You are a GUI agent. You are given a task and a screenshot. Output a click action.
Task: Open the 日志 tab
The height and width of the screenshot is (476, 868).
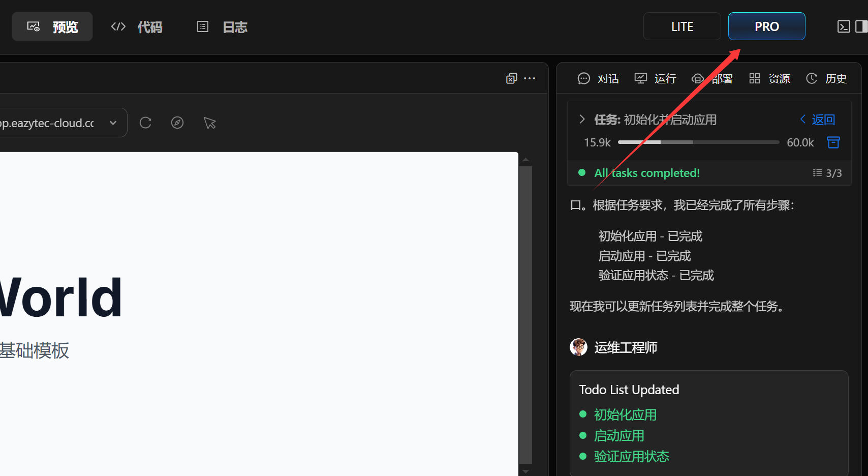click(x=223, y=27)
